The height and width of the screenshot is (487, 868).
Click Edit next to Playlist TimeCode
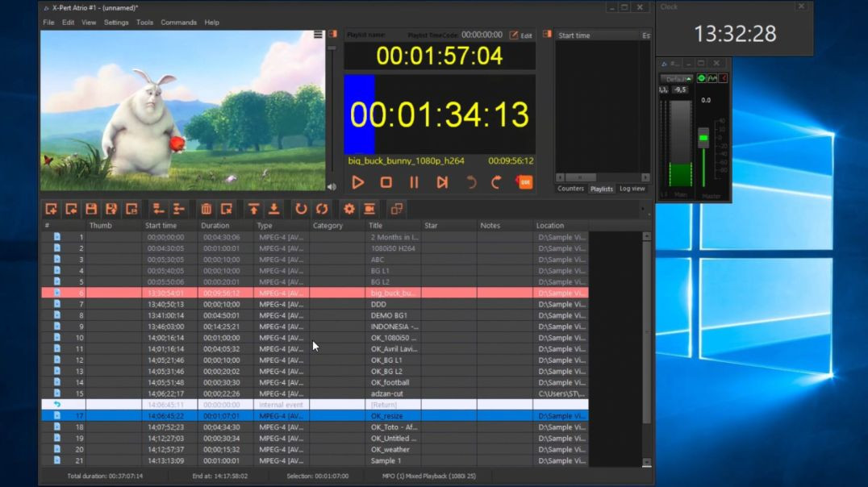click(x=521, y=35)
